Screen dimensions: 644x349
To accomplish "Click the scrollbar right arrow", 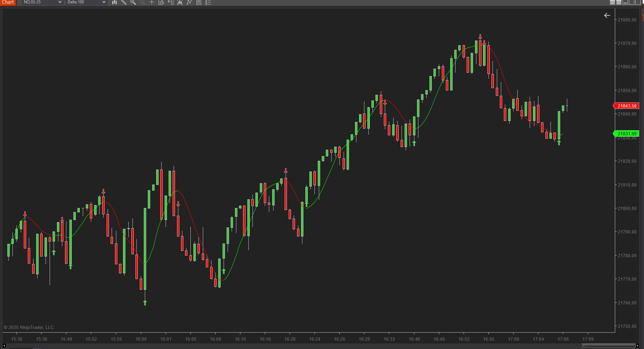I will (x=637, y=346).
